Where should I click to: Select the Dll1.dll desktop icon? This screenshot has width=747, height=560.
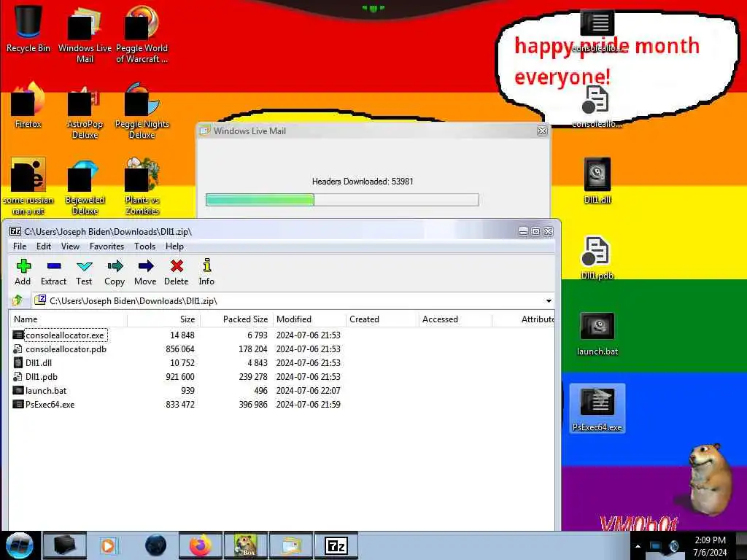point(597,181)
